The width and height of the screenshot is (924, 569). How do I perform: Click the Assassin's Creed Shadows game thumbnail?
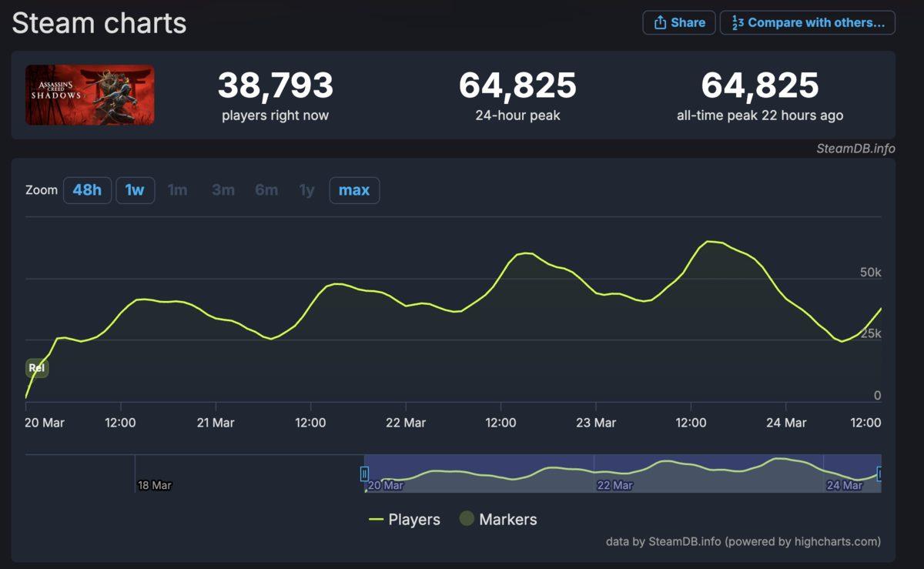(x=89, y=95)
